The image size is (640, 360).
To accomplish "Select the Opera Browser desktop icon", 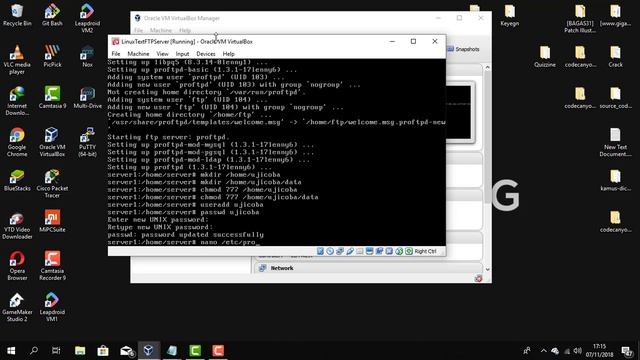I will pyautogui.click(x=17, y=266).
